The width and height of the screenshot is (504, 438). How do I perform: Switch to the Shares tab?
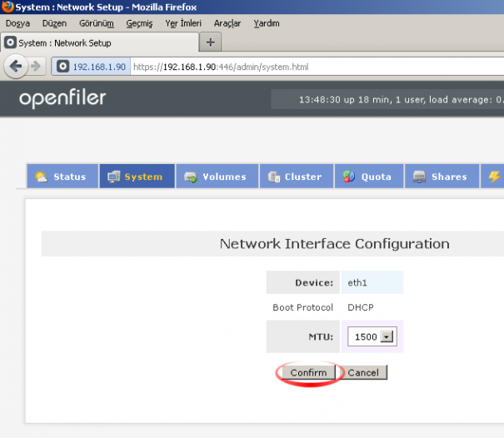point(442,176)
